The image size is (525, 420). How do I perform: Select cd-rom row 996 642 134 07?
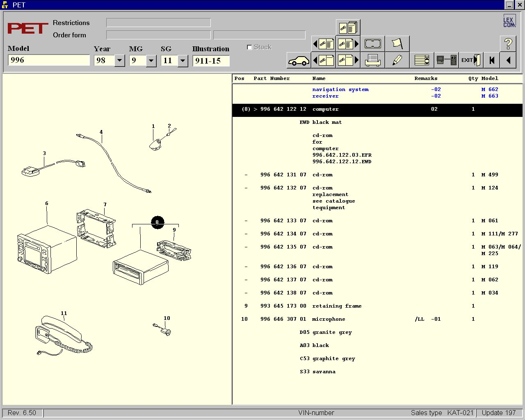(377, 234)
